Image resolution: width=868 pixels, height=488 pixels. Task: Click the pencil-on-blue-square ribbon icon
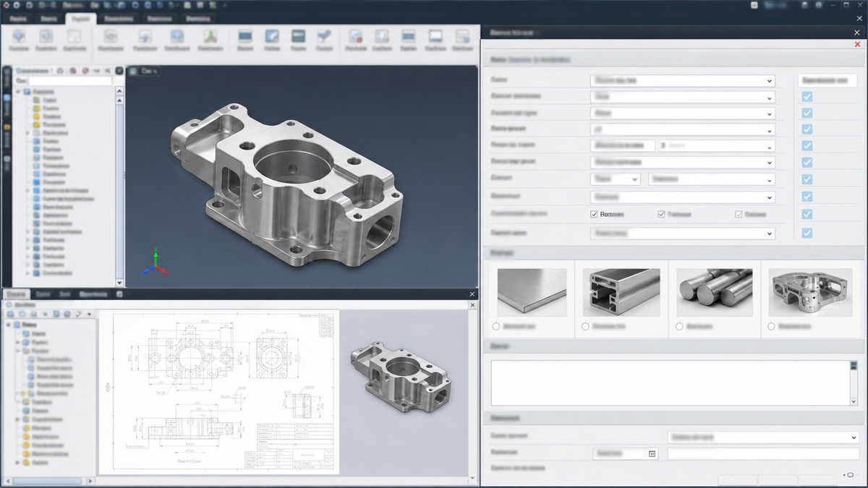coord(272,36)
